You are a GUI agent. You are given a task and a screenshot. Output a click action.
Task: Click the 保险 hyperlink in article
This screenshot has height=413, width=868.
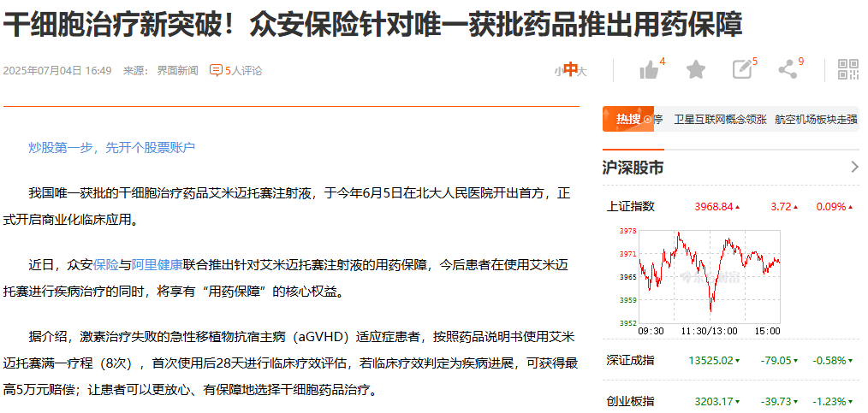click(106, 265)
